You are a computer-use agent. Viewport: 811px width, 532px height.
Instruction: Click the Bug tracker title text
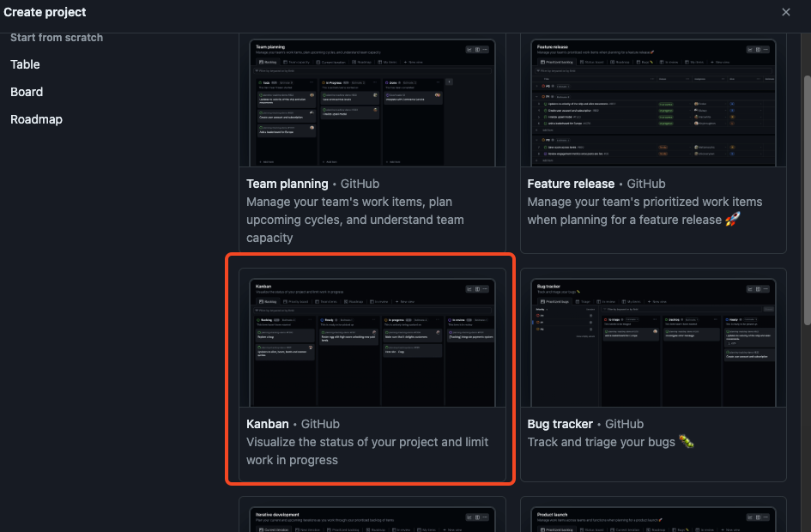tap(560, 424)
